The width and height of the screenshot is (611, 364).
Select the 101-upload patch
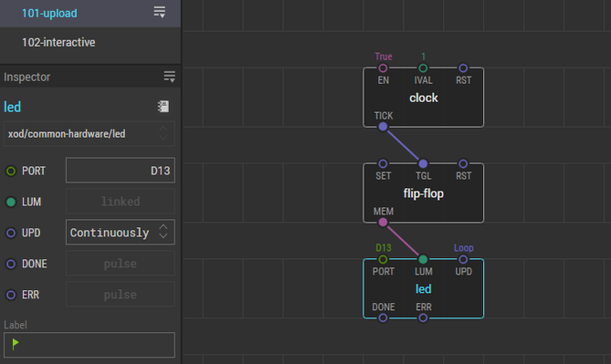[x=49, y=14]
